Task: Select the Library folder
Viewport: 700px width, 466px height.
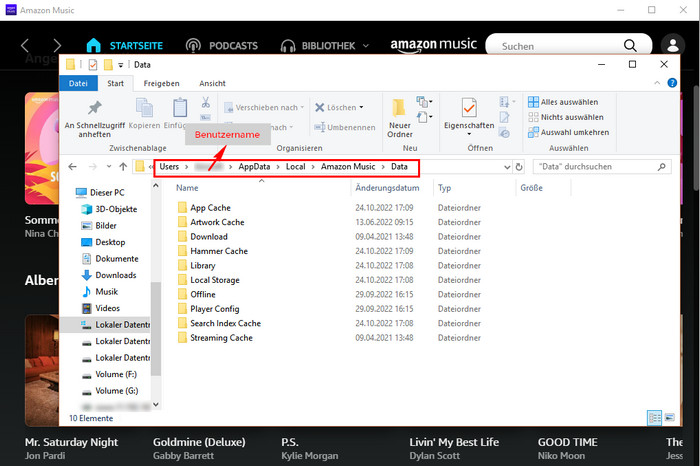Action: 203,266
